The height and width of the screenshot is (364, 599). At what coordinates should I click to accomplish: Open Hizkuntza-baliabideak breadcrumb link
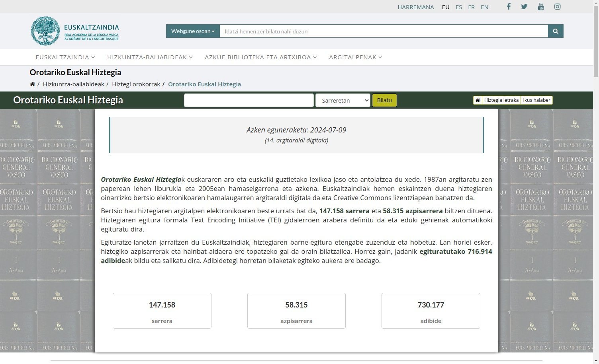(73, 84)
